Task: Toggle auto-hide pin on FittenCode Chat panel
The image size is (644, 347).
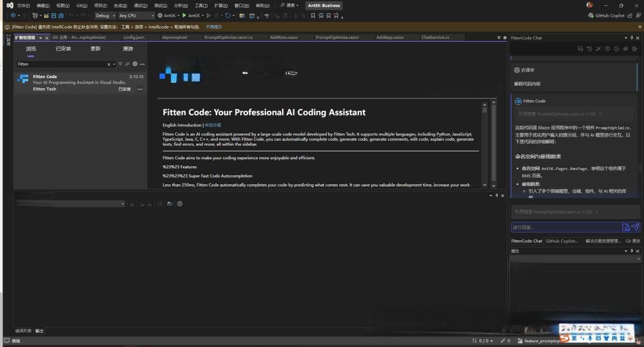Action: coord(631,38)
